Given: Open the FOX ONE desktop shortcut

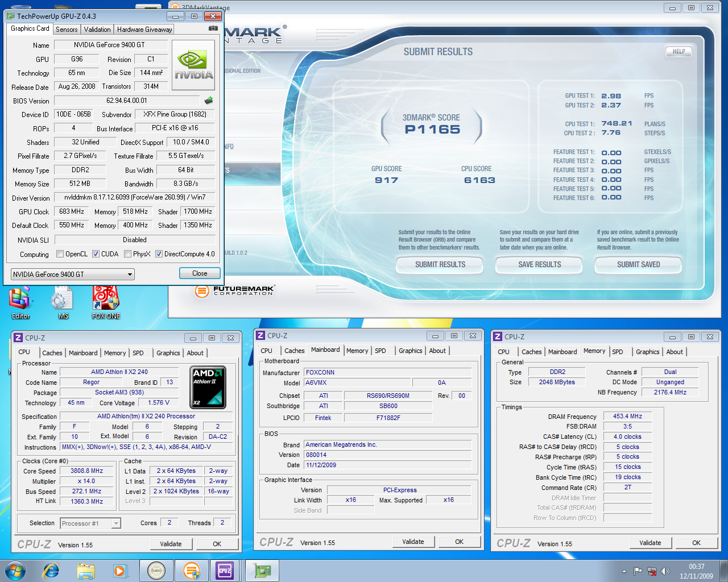Looking at the screenshot, I should click(106, 302).
